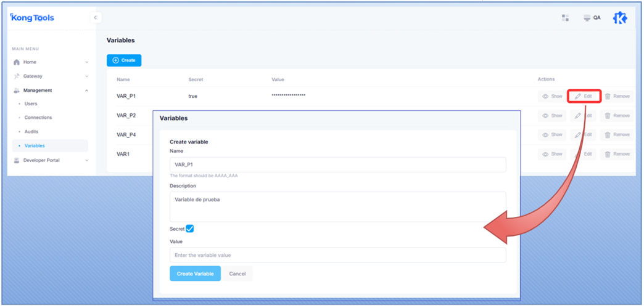Show the value of VAR_P1
The height and width of the screenshot is (308, 644).
(552, 97)
